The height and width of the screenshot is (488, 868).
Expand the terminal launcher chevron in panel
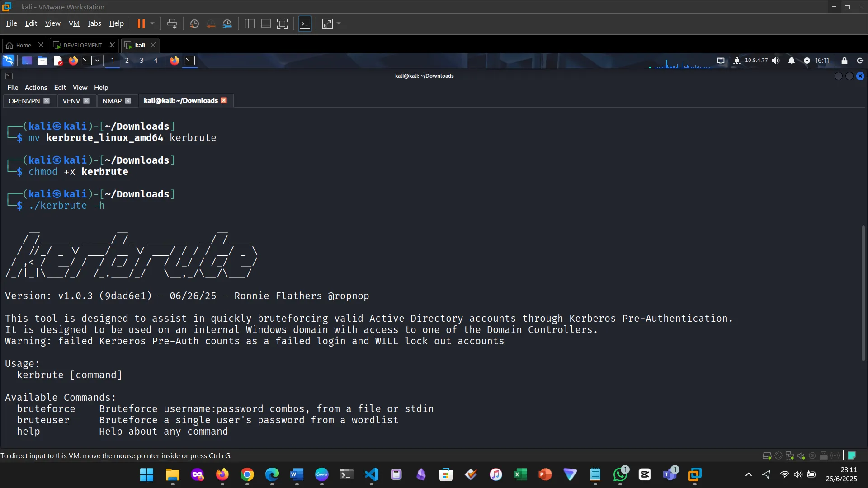97,61
